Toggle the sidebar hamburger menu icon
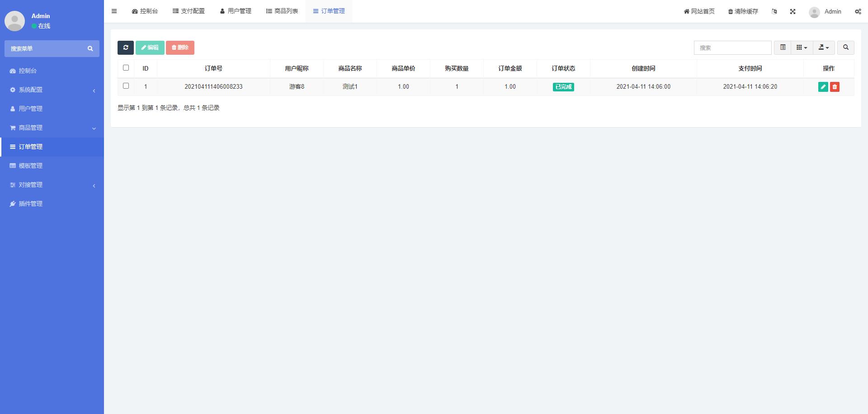 (114, 11)
